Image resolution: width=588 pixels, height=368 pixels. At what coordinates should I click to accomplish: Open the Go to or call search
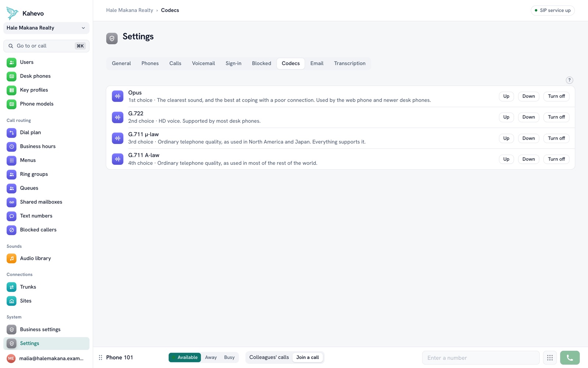[46, 46]
